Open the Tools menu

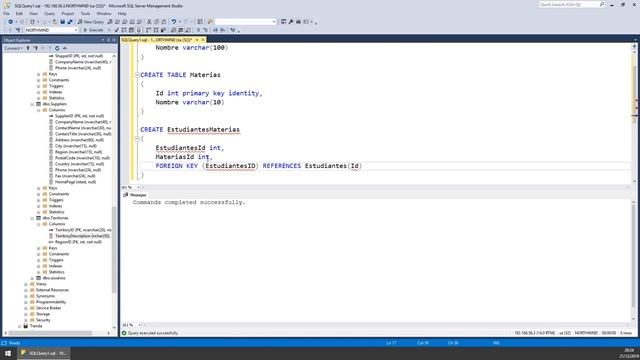tap(85, 13)
